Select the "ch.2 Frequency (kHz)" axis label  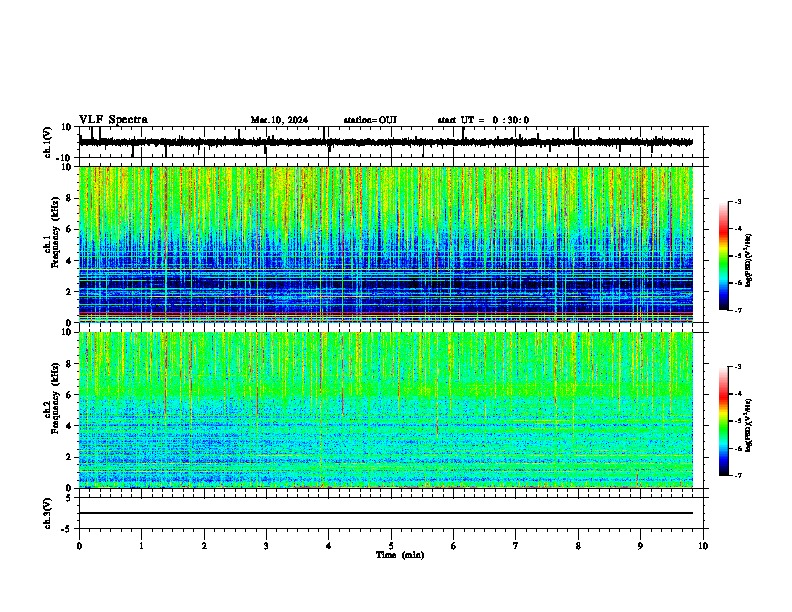pos(52,398)
